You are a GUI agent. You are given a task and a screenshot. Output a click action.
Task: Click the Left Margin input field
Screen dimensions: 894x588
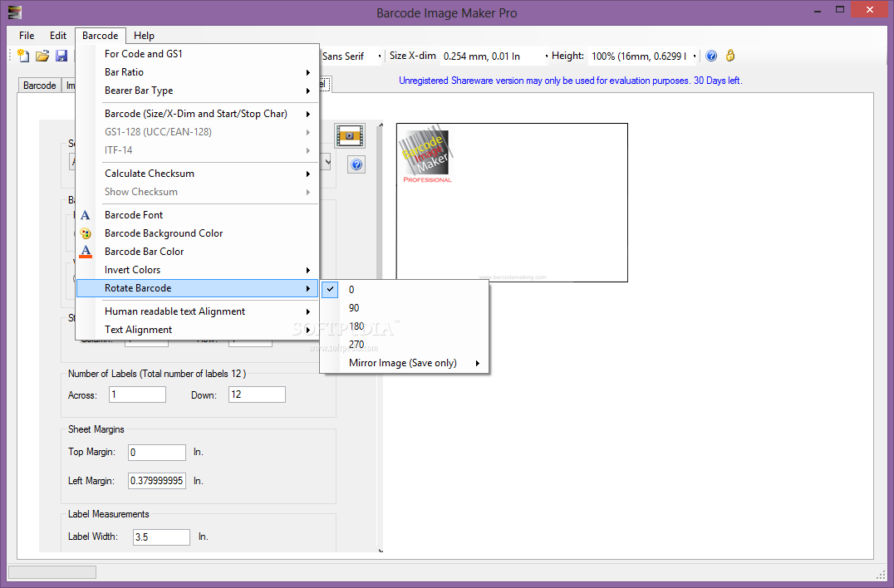point(157,481)
